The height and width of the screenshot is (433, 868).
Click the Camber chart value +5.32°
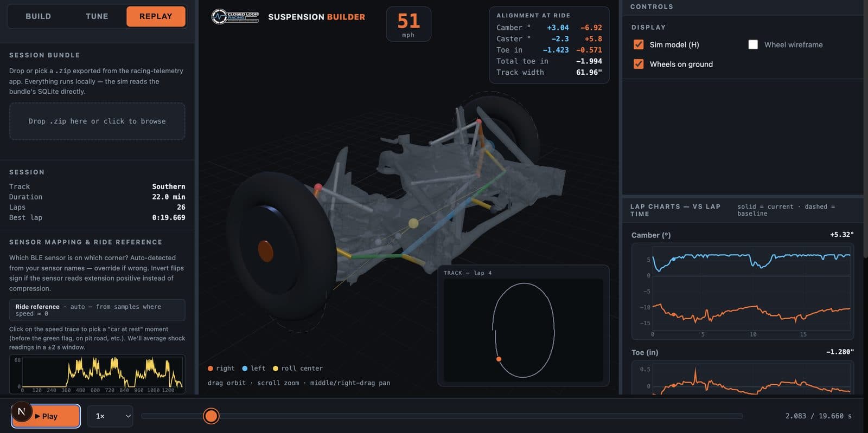(841, 235)
